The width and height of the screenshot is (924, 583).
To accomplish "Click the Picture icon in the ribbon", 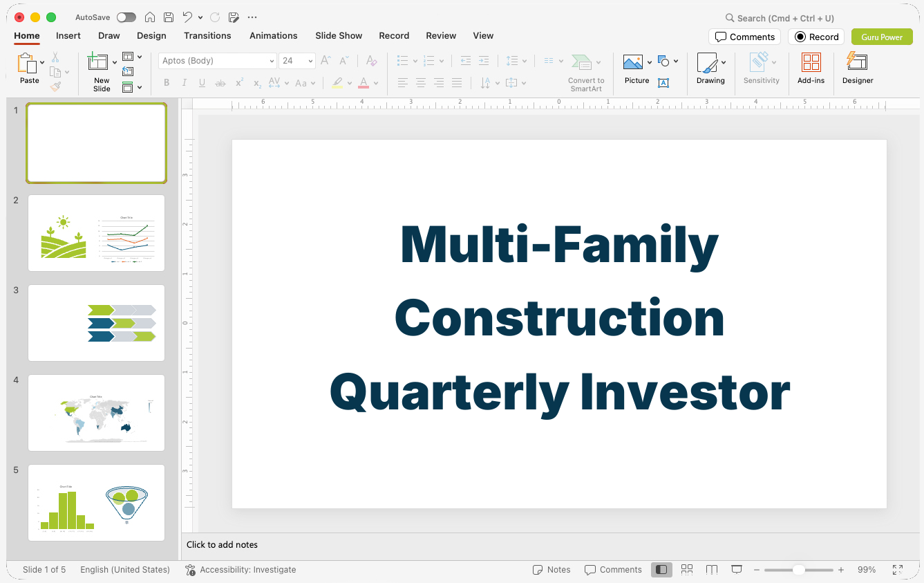I will [633, 63].
